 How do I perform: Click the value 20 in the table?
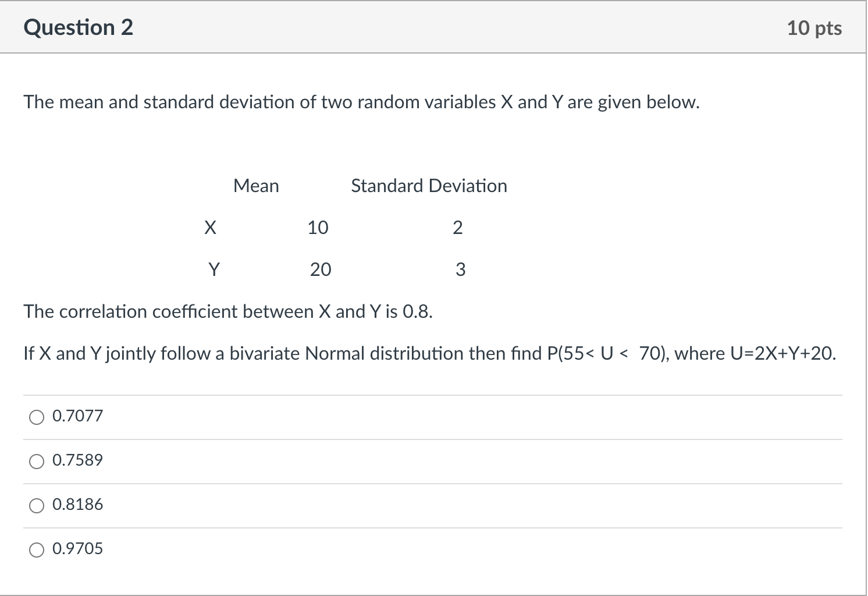coord(320,269)
